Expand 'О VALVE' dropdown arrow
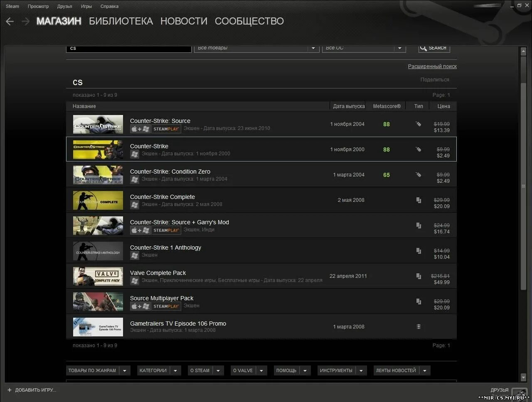The image size is (532, 402). click(x=261, y=370)
